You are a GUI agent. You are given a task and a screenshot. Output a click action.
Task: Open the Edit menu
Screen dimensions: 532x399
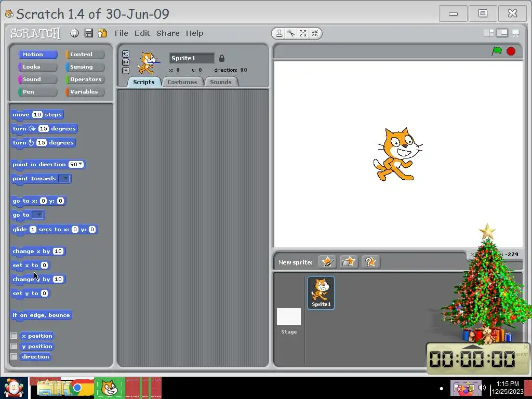coord(142,33)
